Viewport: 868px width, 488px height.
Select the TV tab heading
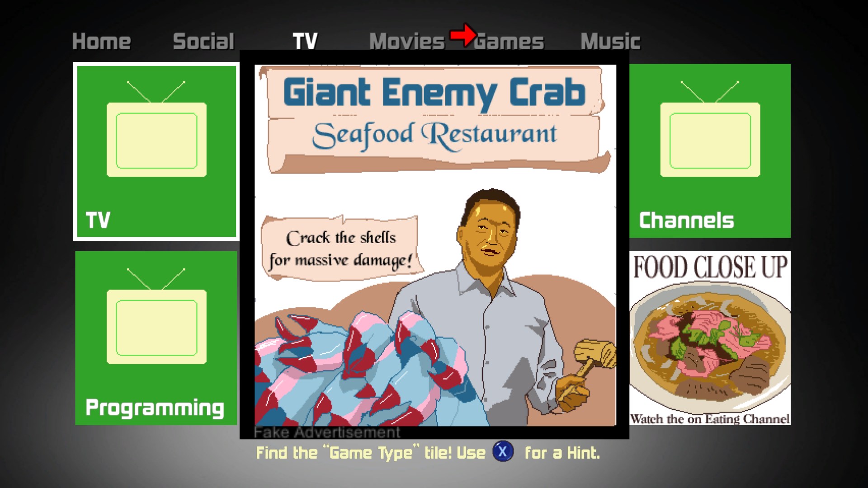point(305,42)
